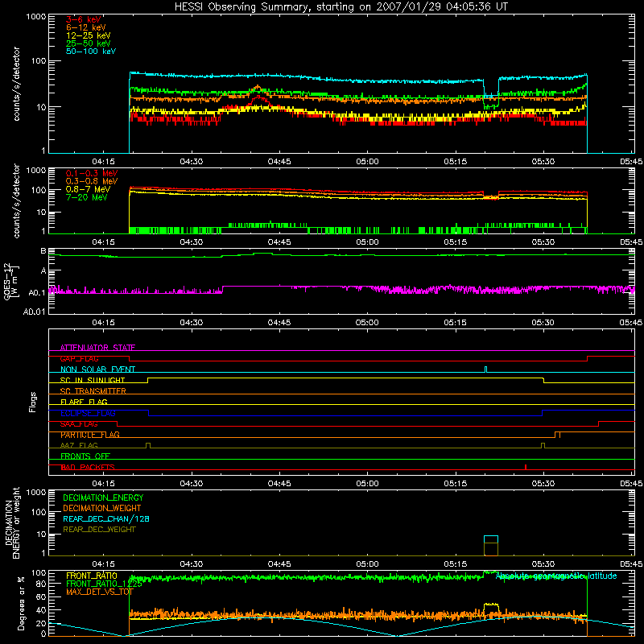Click the FRONT_RATIO legend label

92,576
